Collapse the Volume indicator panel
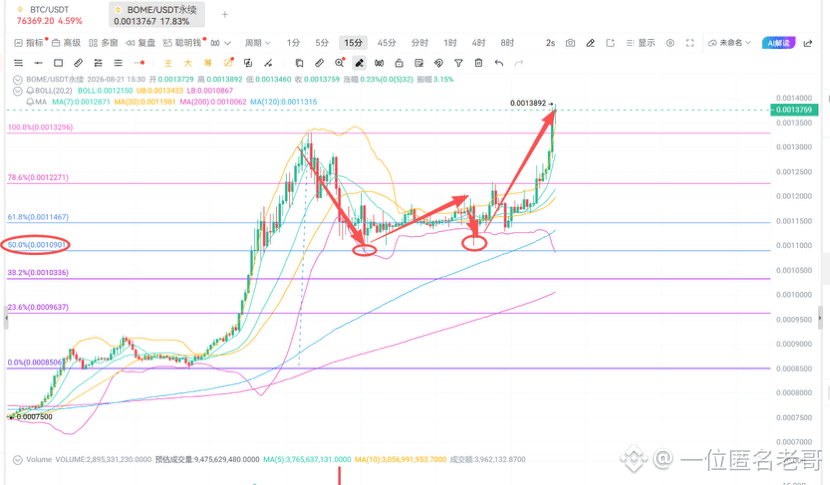The height and width of the screenshot is (485, 830). pos(17,460)
